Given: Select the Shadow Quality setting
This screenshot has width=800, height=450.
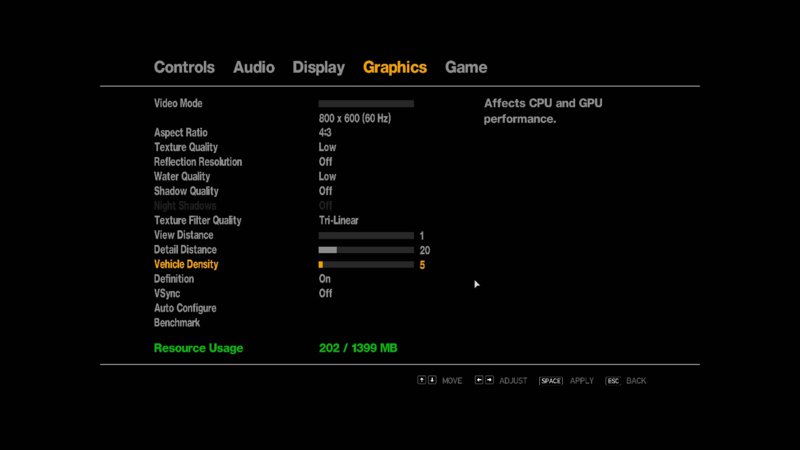Looking at the screenshot, I should click(x=186, y=191).
